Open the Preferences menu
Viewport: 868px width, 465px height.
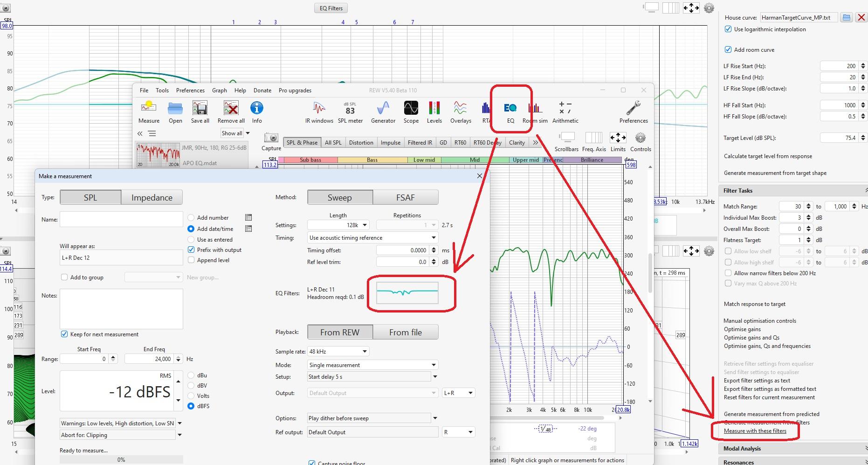click(x=190, y=90)
